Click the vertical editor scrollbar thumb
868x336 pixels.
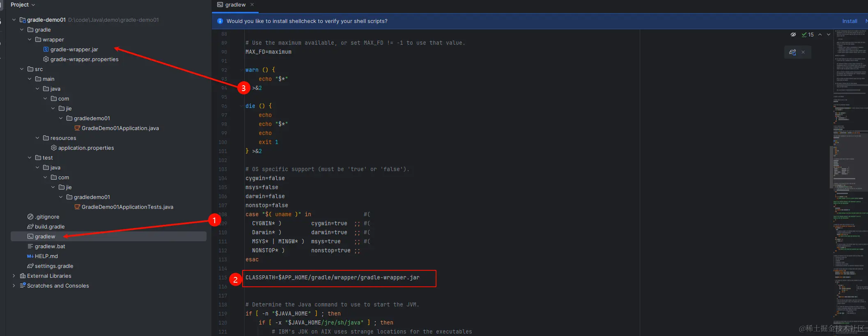[831, 167]
